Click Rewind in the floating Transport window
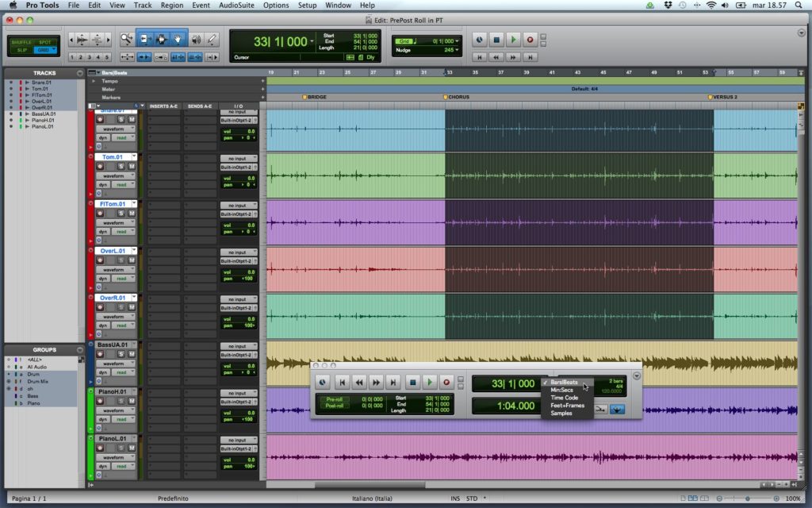The height and width of the screenshot is (508, 812). (x=359, y=383)
